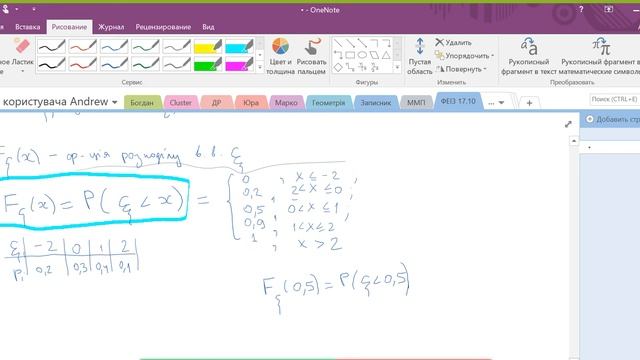Pick the thin black pen
This screenshot has width=640, height=360.
[x=51, y=46]
